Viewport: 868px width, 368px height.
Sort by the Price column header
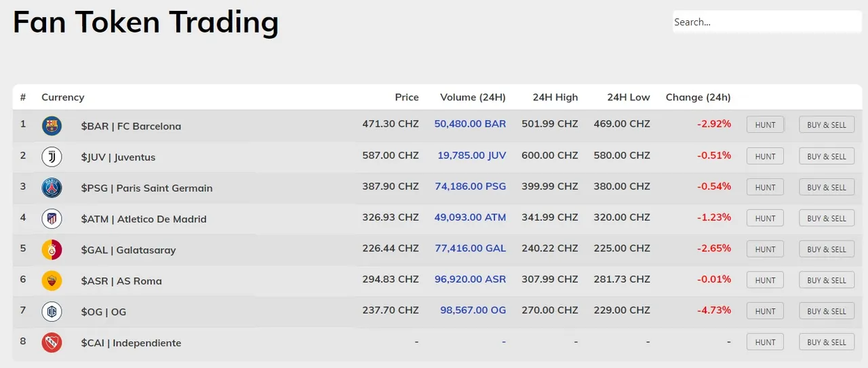407,97
